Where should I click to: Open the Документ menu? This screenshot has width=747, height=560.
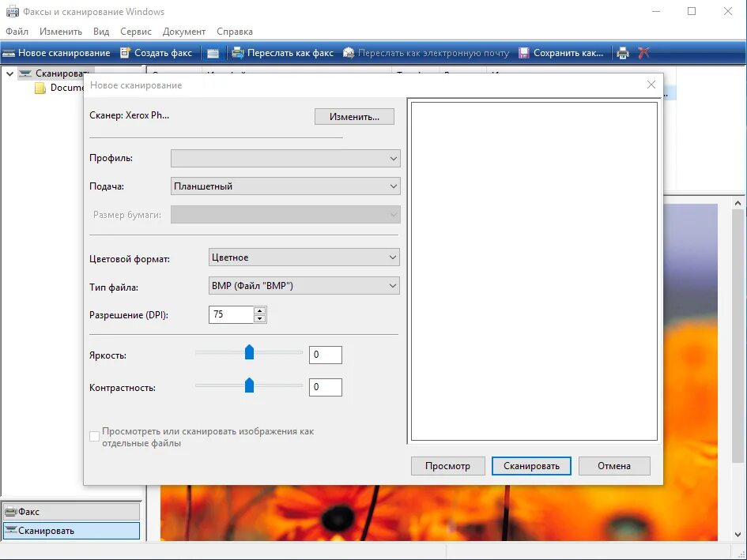184,32
